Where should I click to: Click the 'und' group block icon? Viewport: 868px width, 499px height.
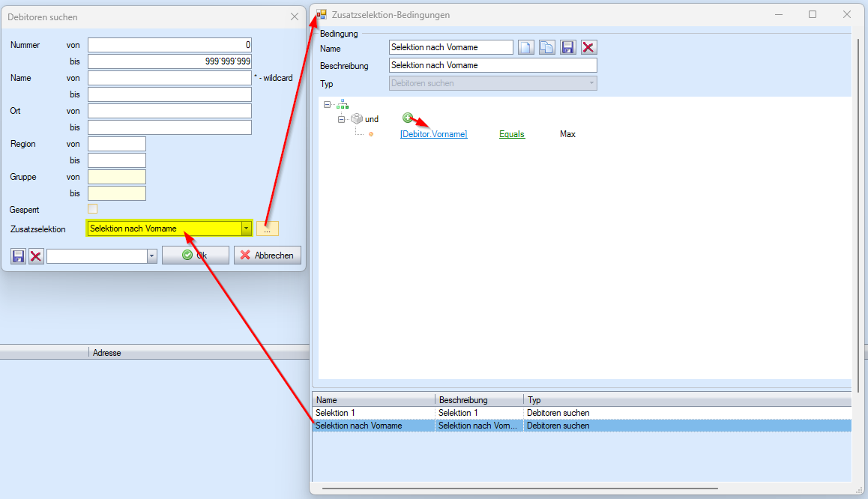(357, 119)
